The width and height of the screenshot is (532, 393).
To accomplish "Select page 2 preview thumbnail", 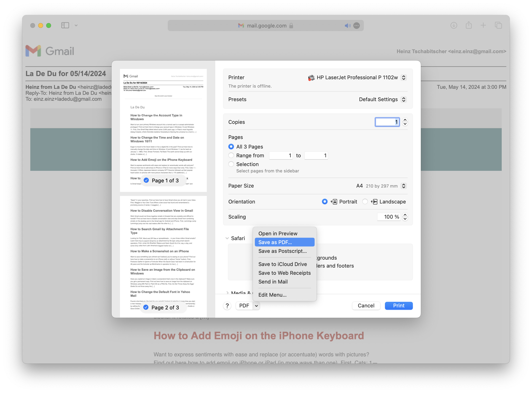I will 163,256.
